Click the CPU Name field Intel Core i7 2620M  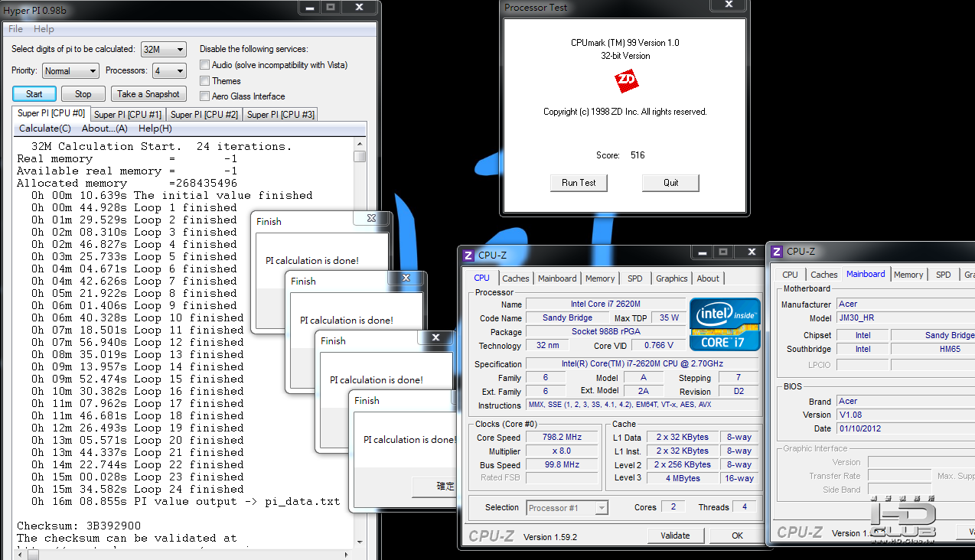click(605, 304)
